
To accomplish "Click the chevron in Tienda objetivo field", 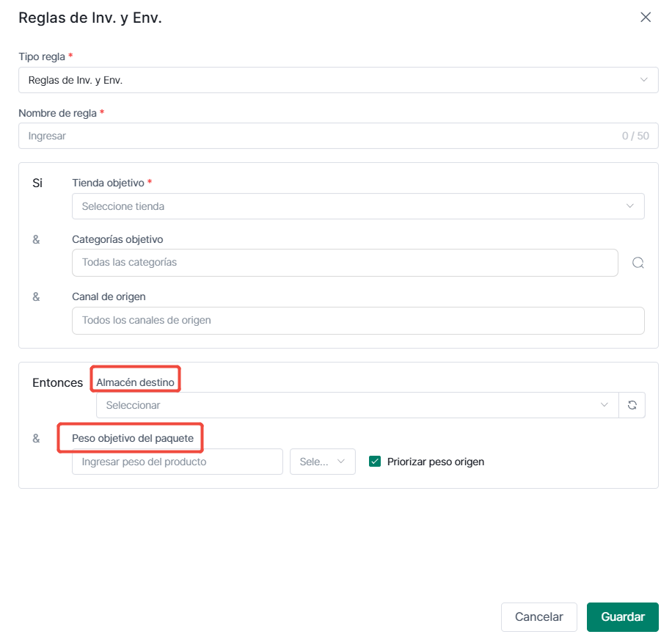I will 629,206.
